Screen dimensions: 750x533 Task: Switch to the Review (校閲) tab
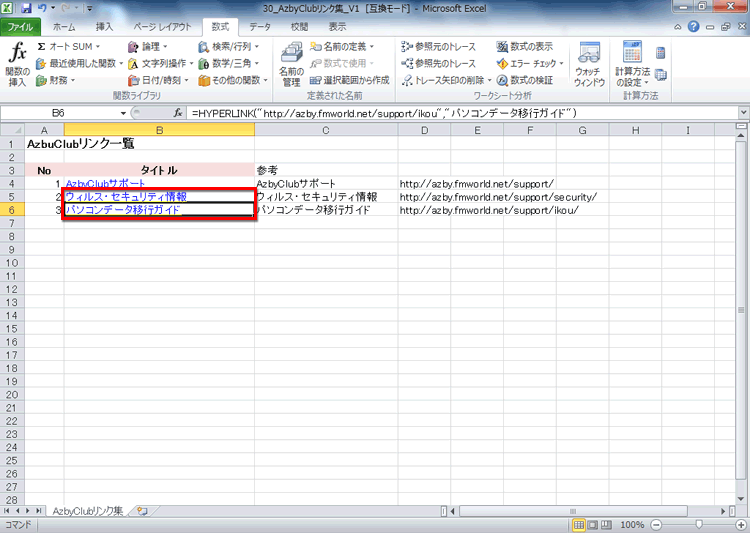299,27
